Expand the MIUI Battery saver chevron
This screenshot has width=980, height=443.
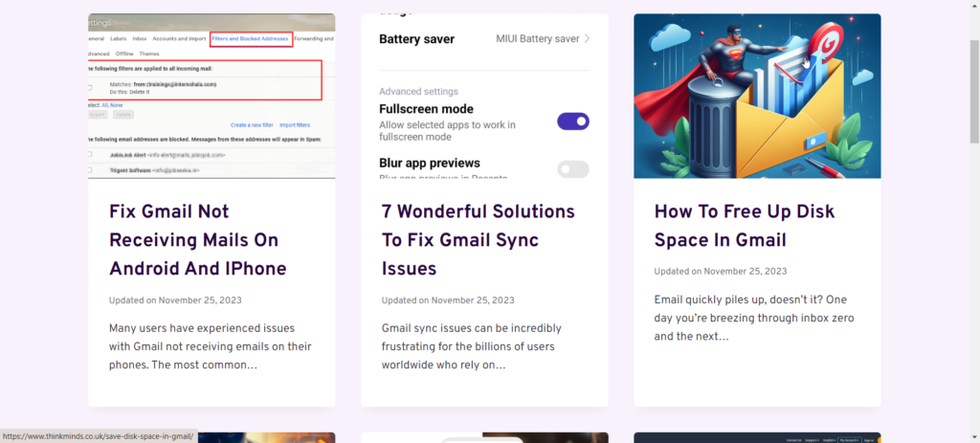click(587, 39)
